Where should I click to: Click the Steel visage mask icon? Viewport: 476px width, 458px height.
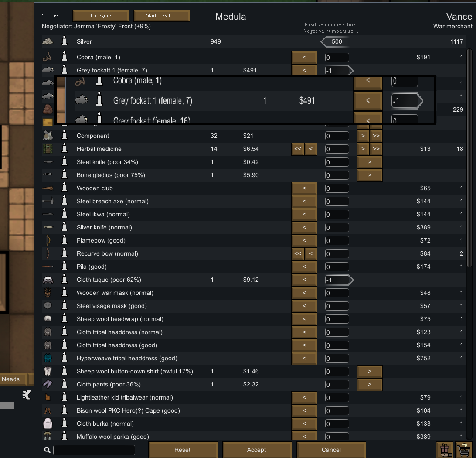[48, 305]
